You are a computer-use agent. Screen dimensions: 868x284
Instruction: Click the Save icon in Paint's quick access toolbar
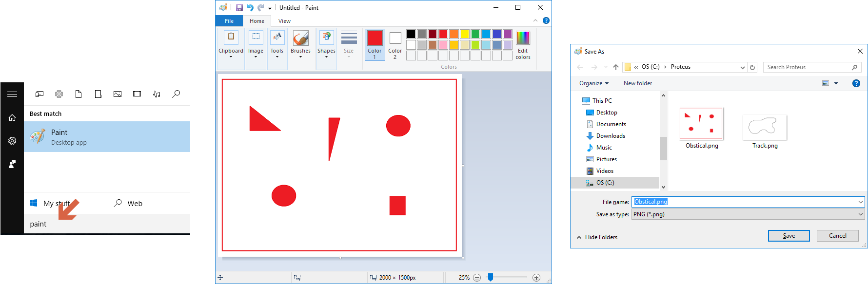[x=239, y=8]
